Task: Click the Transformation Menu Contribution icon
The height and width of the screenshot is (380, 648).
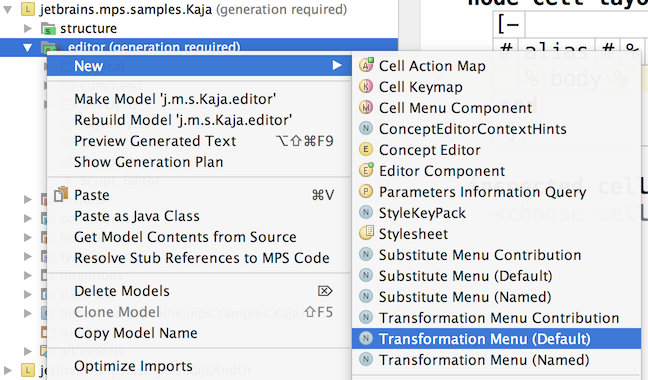Action: (366, 318)
